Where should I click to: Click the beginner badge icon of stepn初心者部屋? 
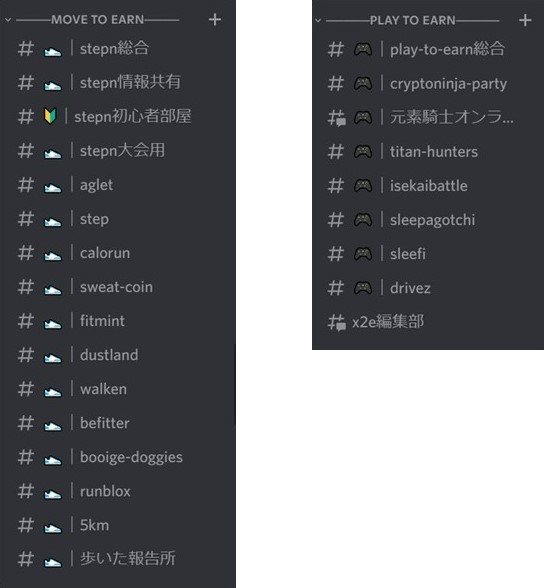50,117
